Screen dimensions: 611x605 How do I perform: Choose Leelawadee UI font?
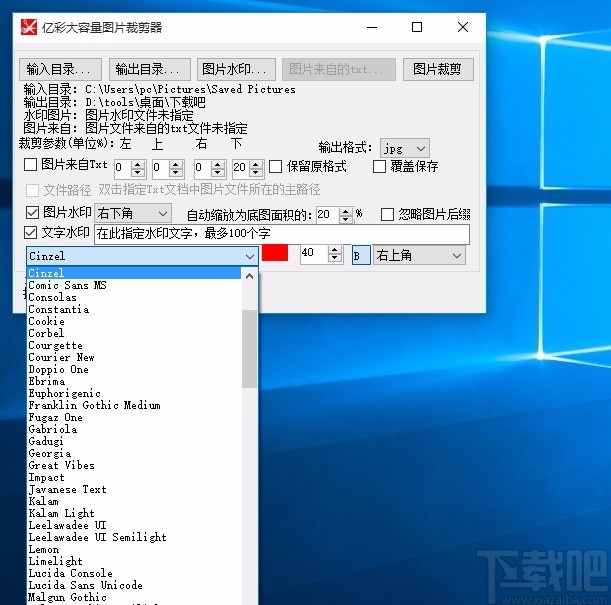[x=134, y=525]
